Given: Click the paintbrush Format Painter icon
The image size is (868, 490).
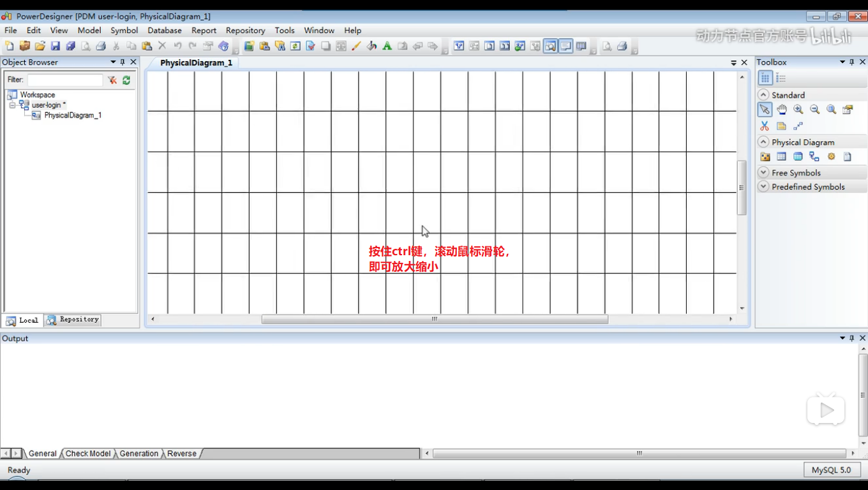Looking at the screenshot, I should [356, 46].
